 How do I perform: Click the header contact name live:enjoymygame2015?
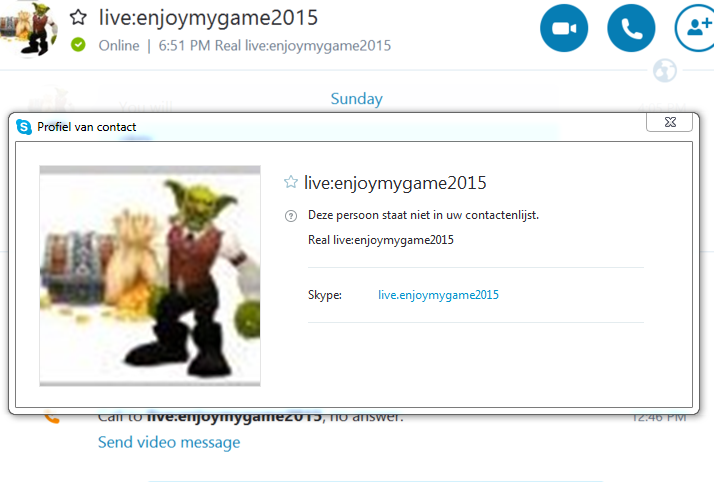pos(208,18)
